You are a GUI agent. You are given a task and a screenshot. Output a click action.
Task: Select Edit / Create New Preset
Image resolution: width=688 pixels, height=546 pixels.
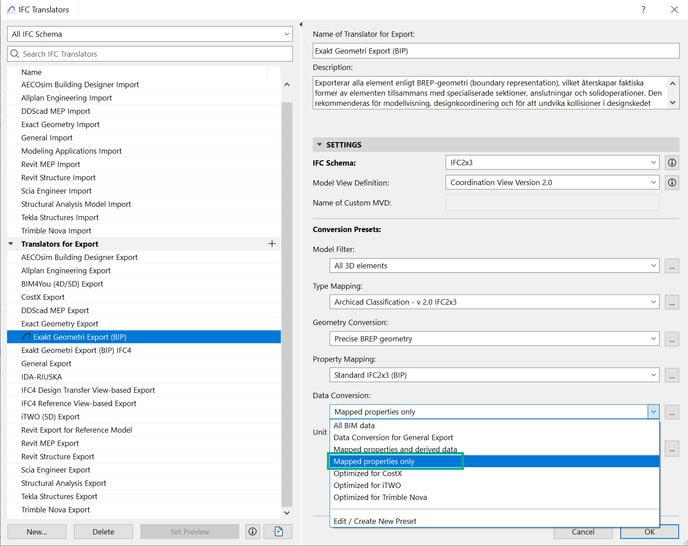pos(494,521)
